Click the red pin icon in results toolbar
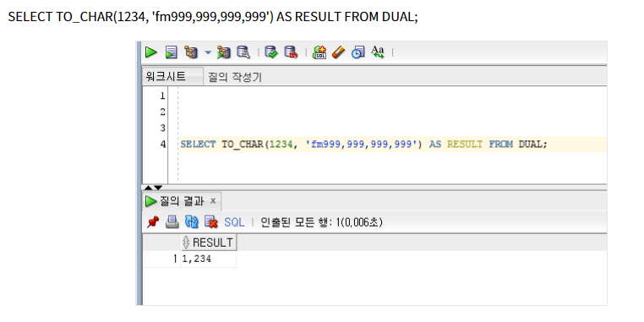The width and height of the screenshot is (644, 322). click(153, 222)
